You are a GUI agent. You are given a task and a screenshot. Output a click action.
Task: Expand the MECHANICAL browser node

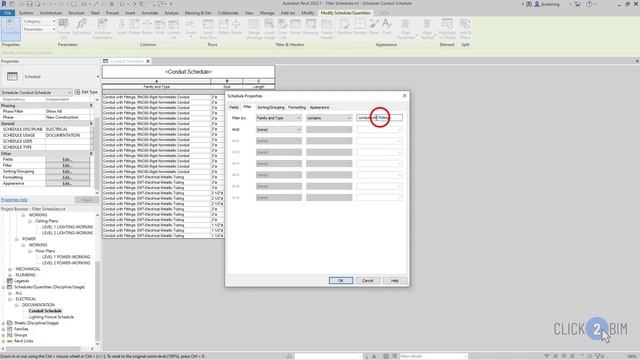pos(10,269)
